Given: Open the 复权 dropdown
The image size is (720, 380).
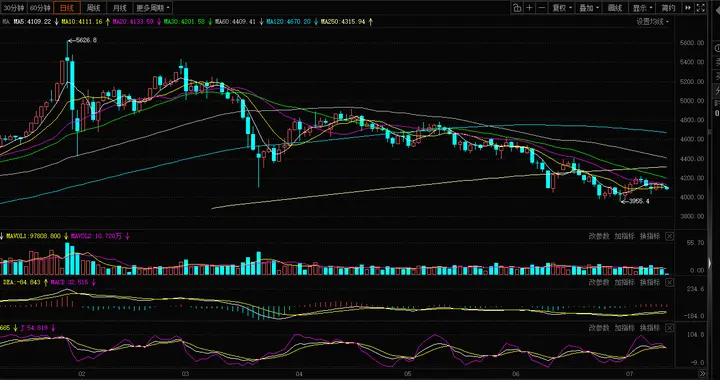Looking at the screenshot, I should 562,8.
